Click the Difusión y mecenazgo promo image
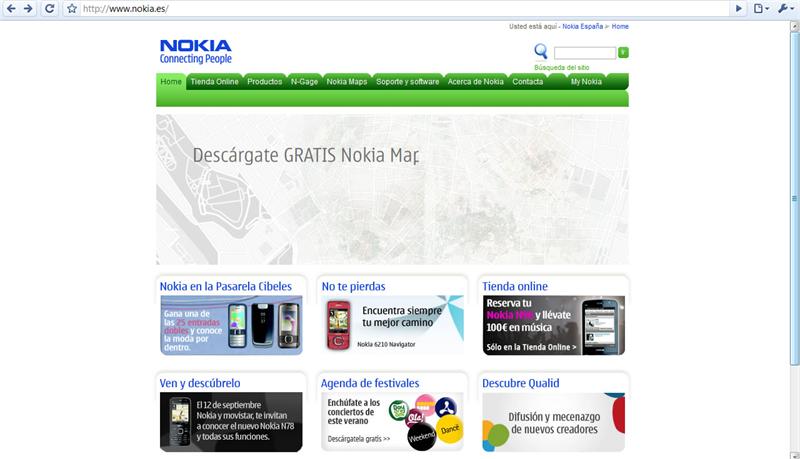Screen dimensions: 800x459 click(554, 422)
